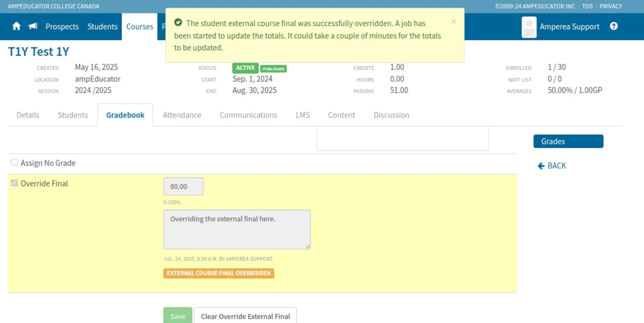Click the PUBLISHED status badge
Image resolution: width=644 pixels, height=323 pixels.
coord(273,69)
